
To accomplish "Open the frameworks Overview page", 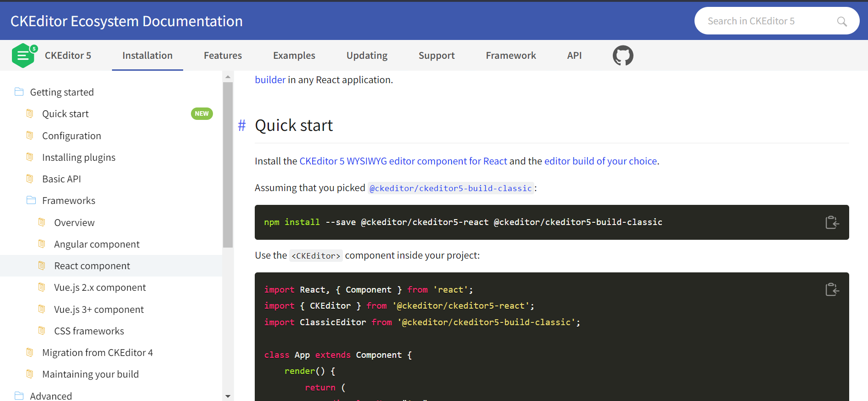I will pyautogui.click(x=74, y=222).
